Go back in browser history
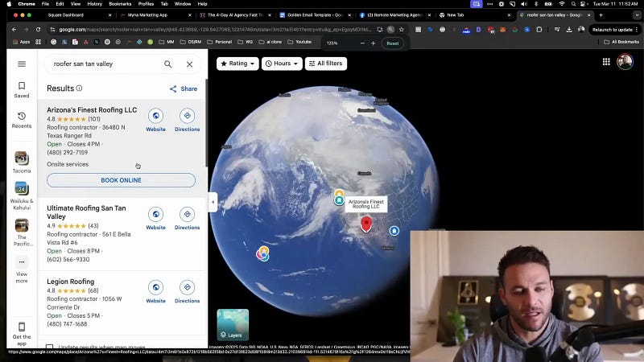The image size is (644, 362). 14,30
